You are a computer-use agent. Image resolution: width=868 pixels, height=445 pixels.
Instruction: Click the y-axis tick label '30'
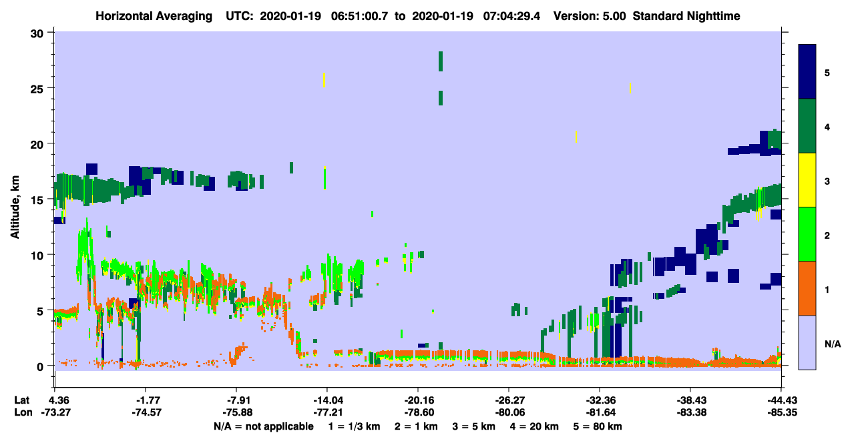tap(38, 33)
